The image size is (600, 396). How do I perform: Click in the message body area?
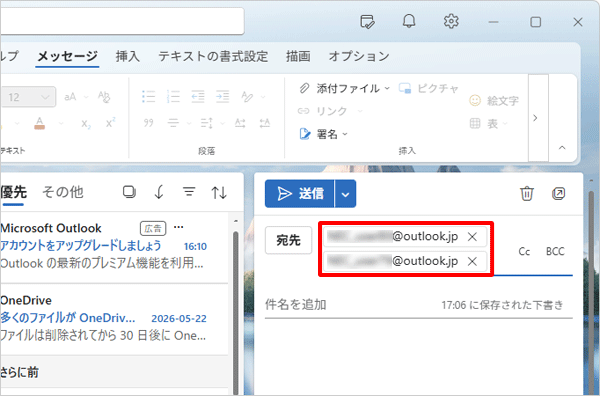click(x=419, y=356)
